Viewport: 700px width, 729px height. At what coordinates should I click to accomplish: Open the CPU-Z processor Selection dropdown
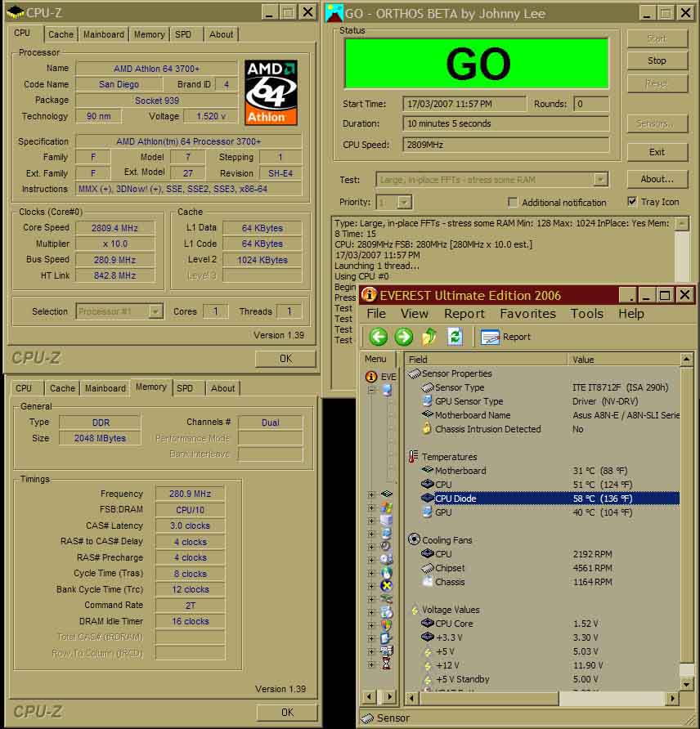[x=155, y=311]
